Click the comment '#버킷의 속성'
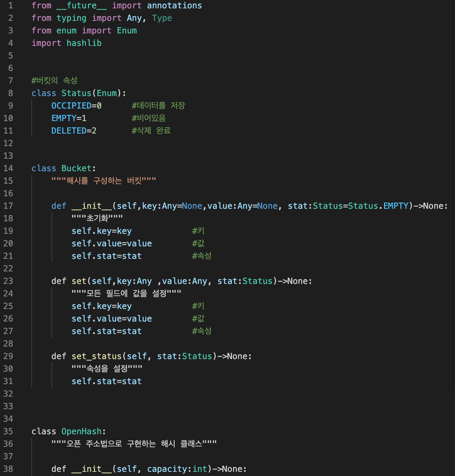Image resolution: width=455 pixels, height=476 pixels. [54, 81]
